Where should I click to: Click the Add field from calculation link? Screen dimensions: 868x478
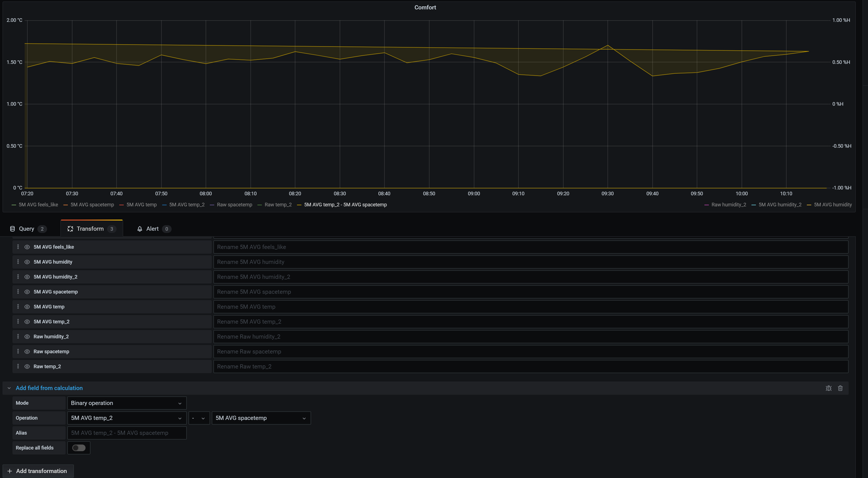49,388
